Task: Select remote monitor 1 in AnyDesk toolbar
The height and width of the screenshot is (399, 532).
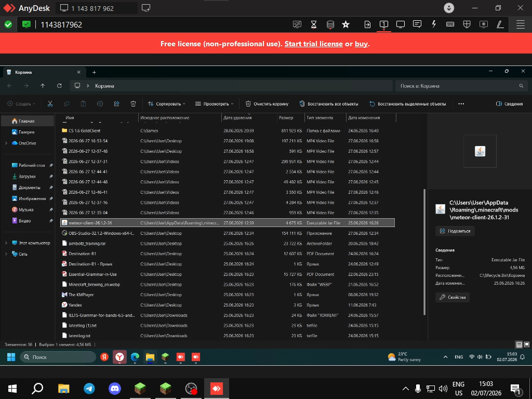Action: point(384,24)
